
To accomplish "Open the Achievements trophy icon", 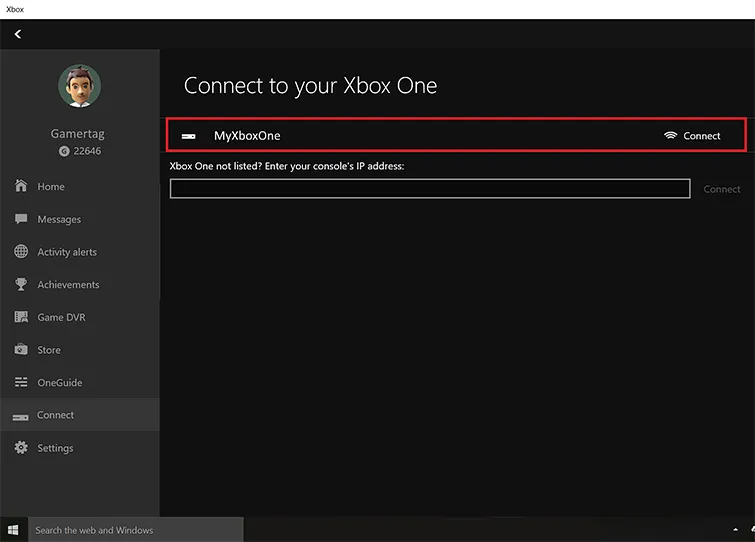I will tap(21, 284).
